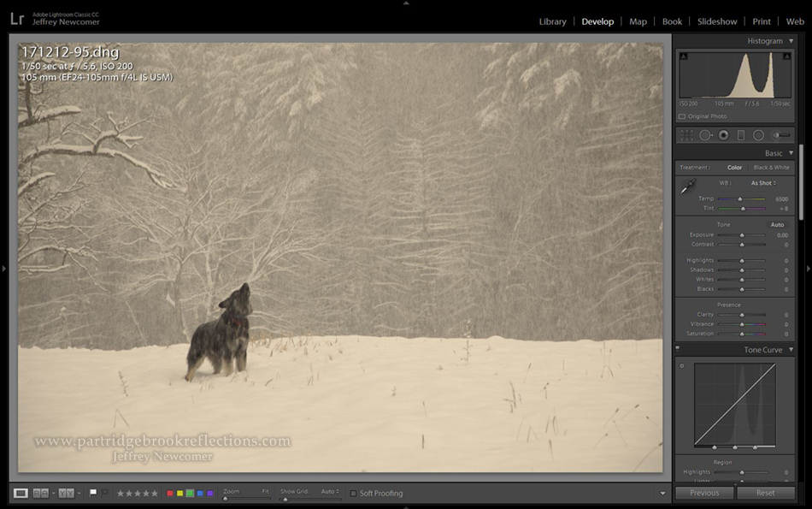This screenshot has height=509, width=812.
Task: Collapse the Basic panel
Action: click(791, 153)
